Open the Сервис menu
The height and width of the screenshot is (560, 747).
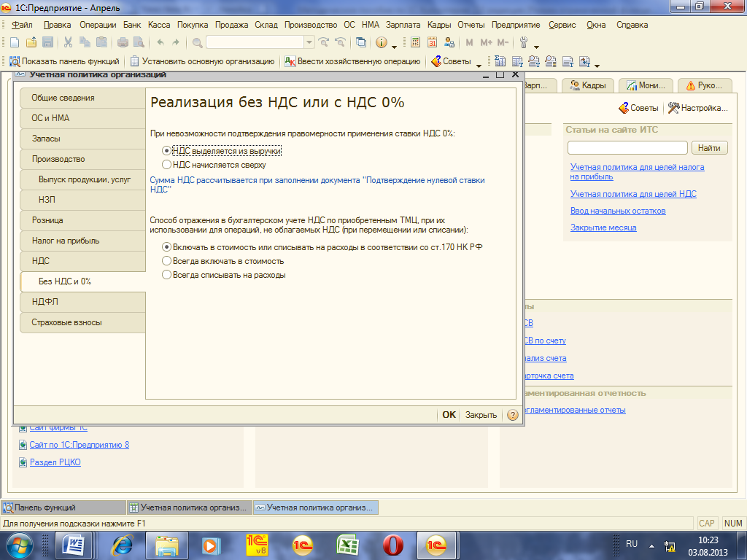(x=562, y=25)
